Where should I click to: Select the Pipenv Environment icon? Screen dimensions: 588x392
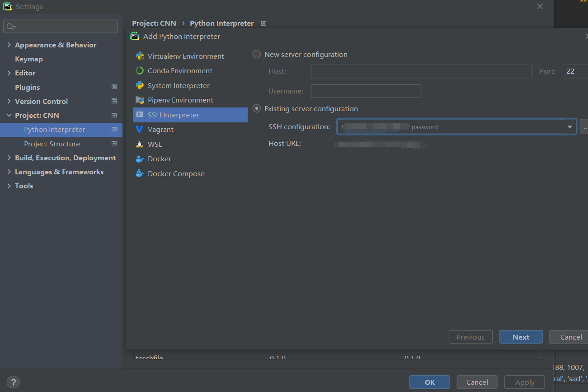(x=140, y=100)
